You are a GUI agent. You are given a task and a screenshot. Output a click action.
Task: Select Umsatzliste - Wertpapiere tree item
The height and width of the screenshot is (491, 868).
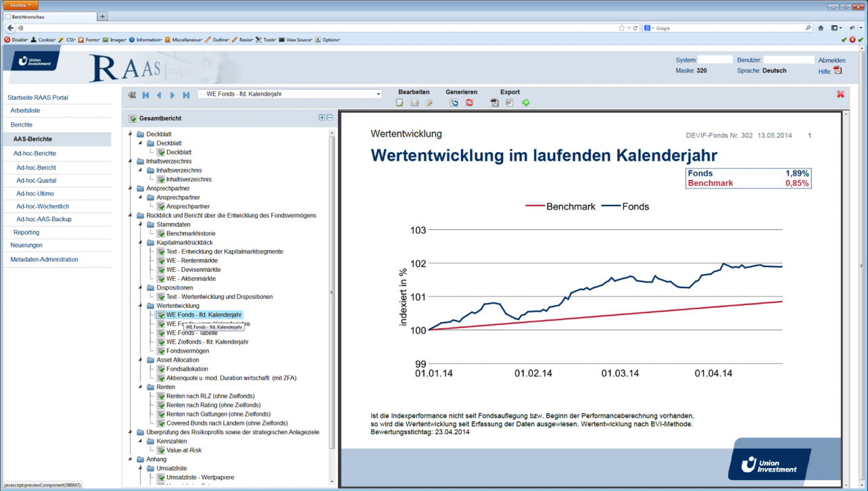[201, 477]
